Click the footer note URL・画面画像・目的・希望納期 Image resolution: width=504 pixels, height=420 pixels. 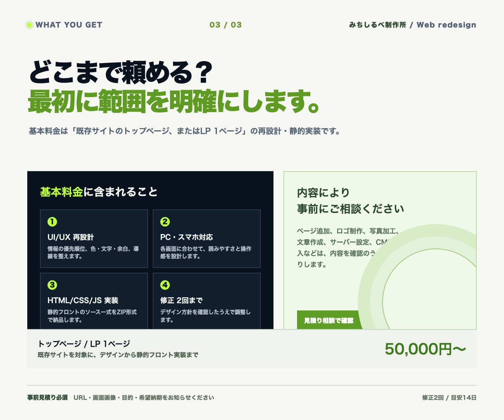coord(144,398)
